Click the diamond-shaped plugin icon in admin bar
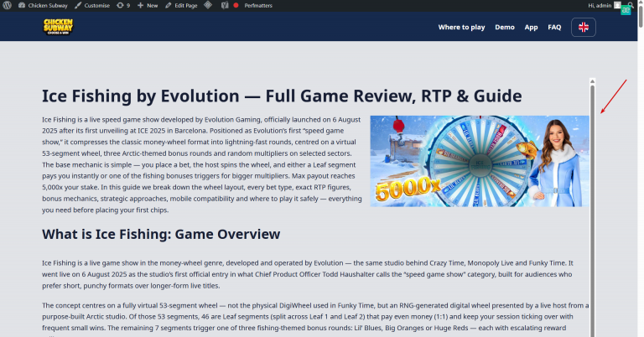Viewport: 644px width, 337px height. (x=208, y=5)
